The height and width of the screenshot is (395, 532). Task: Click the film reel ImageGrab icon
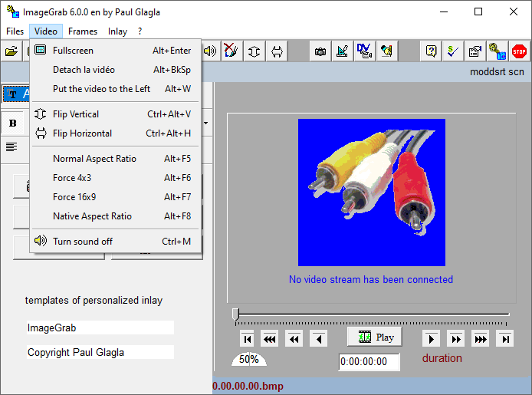pos(498,51)
